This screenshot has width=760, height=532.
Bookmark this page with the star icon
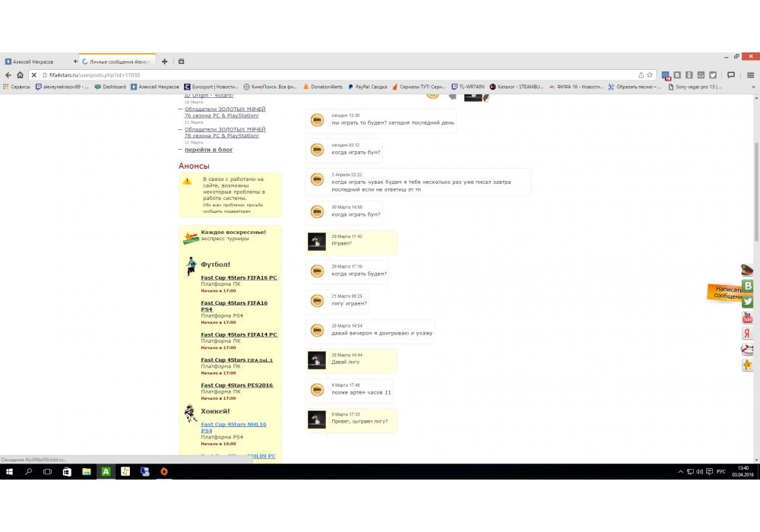[x=651, y=75]
